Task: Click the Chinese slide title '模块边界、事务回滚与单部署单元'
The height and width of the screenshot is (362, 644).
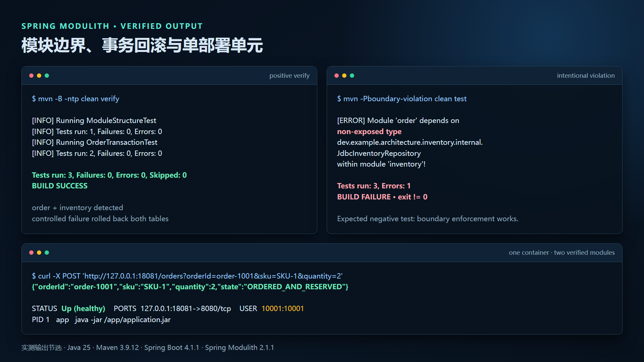Action: pyautogui.click(x=142, y=45)
